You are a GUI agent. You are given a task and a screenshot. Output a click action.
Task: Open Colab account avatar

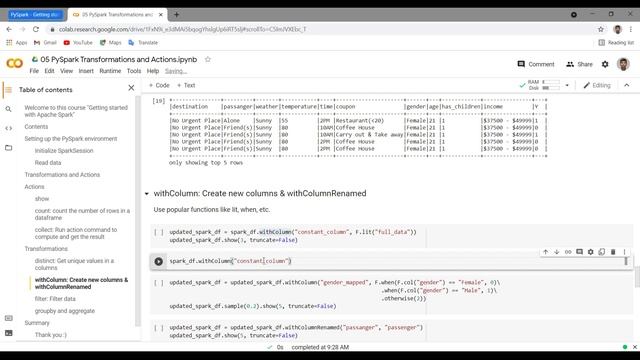623,64
